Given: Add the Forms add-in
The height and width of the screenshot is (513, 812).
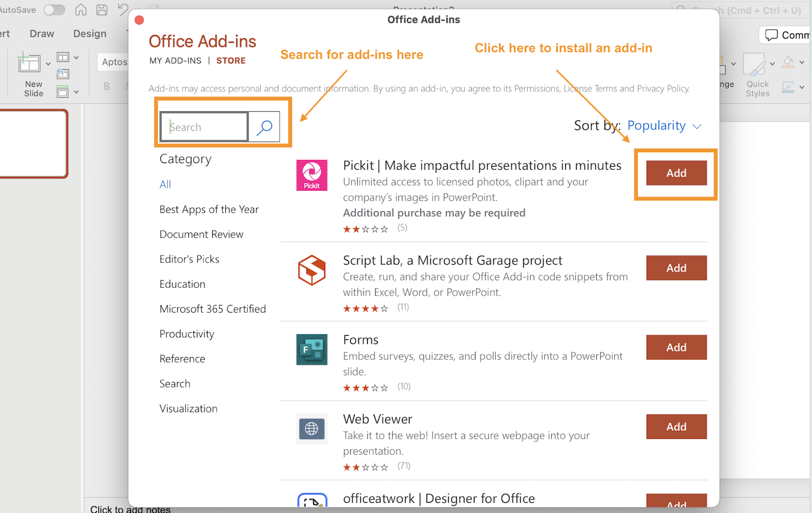Looking at the screenshot, I should point(676,347).
